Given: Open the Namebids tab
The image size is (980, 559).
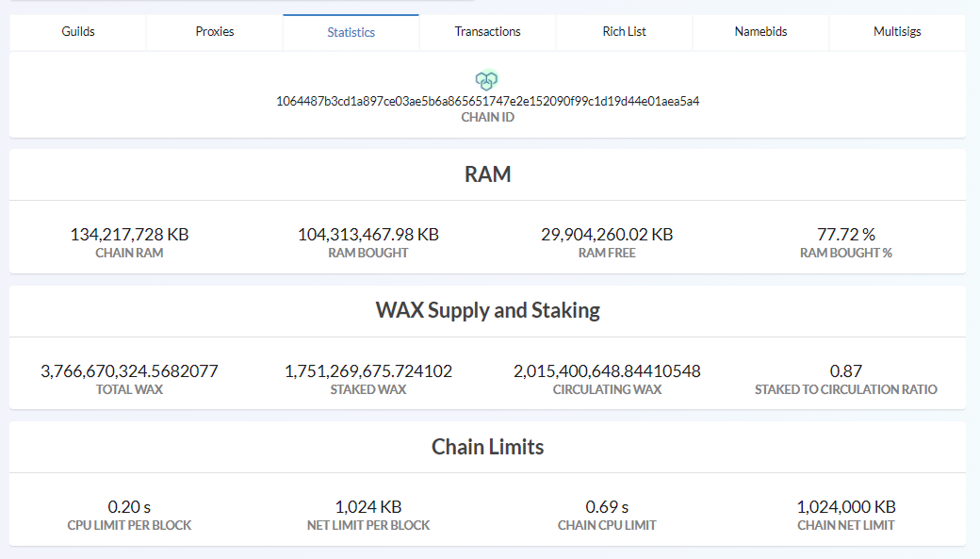Looking at the screenshot, I should [x=760, y=32].
